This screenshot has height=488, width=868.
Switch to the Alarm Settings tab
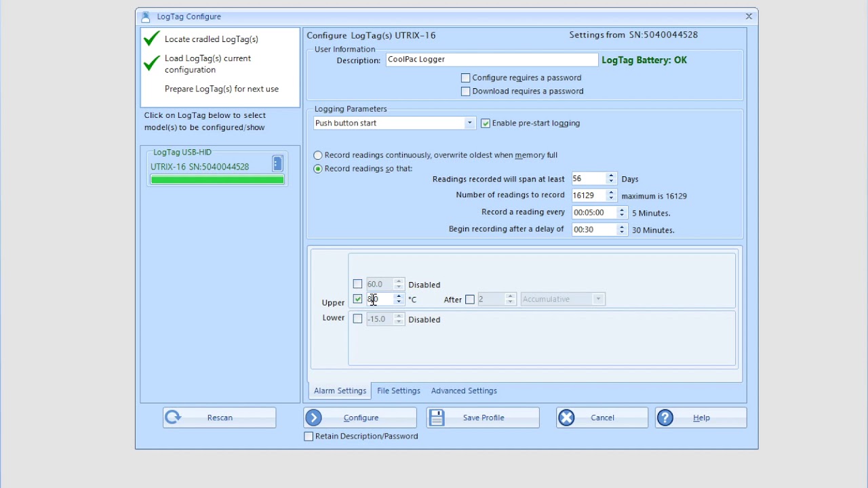click(340, 391)
